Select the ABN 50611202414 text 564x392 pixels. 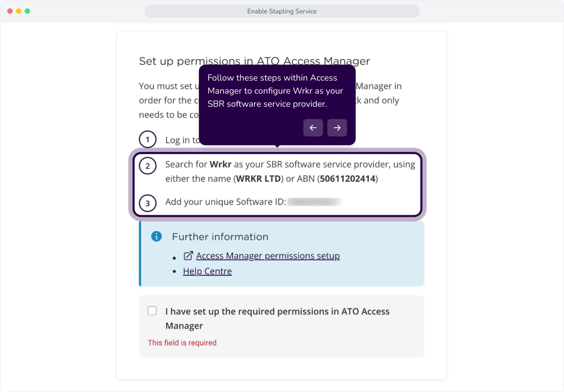pos(348,179)
